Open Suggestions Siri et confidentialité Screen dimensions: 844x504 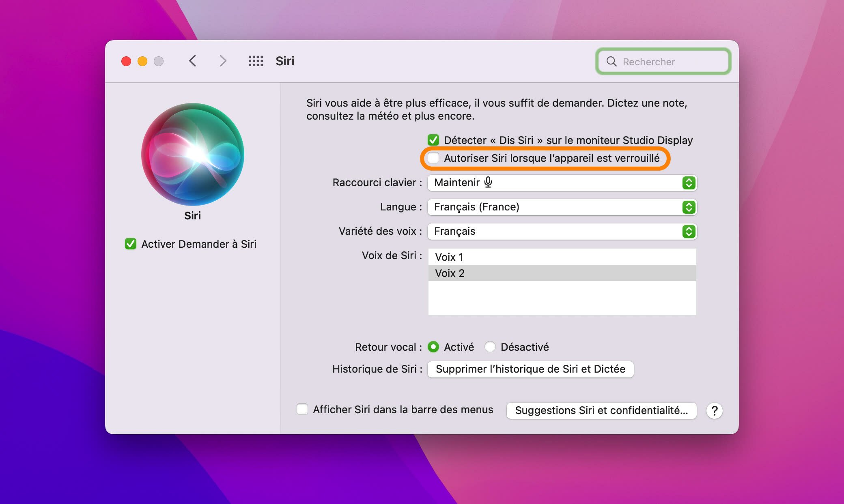pos(601,410)
